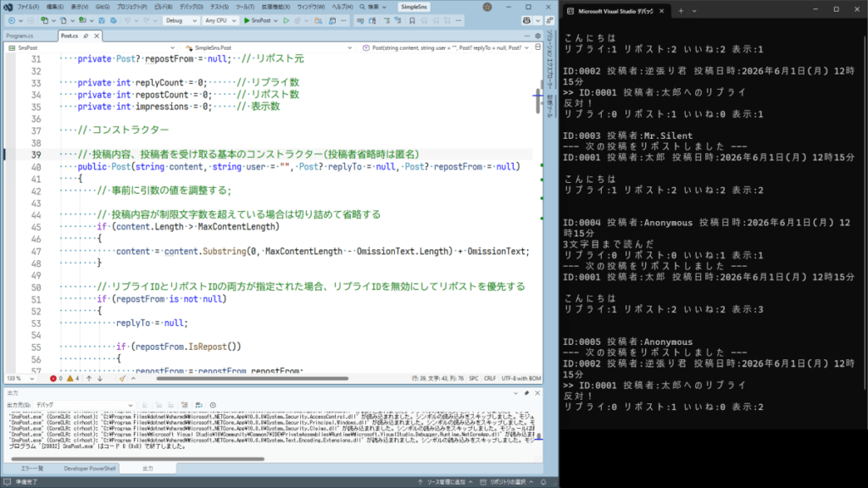Open the Debug configuration dropdown

click(x=181, y=20)
